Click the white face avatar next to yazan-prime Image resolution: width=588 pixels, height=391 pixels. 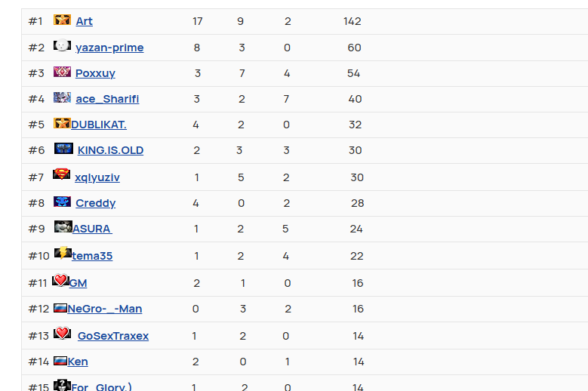(x=62, y=45)
